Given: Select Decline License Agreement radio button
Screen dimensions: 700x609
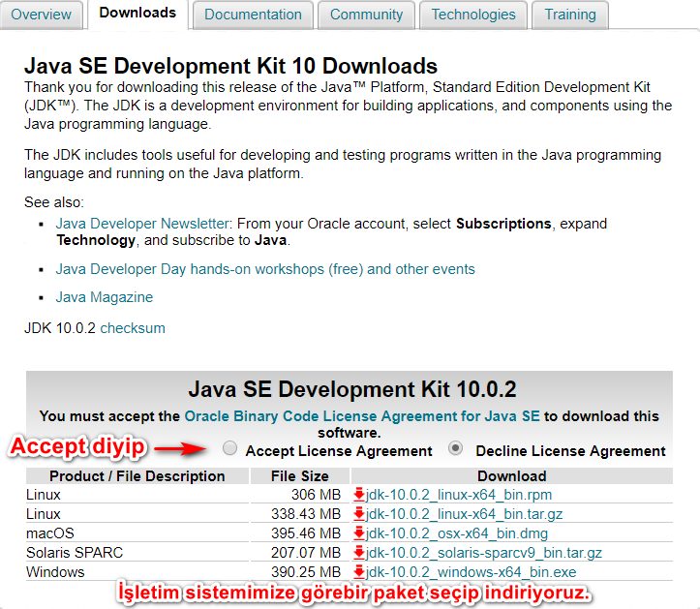Looking at the screenshot, I should coord(455,448).
